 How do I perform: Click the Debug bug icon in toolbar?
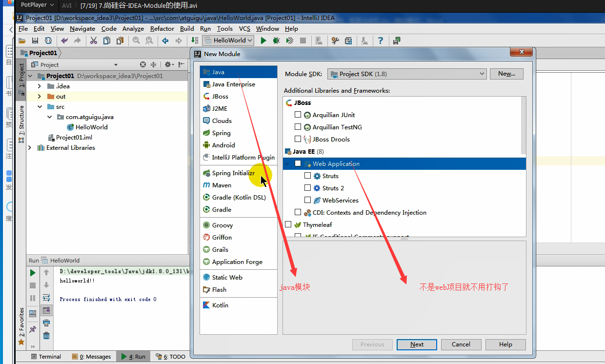tap(276, 40)
